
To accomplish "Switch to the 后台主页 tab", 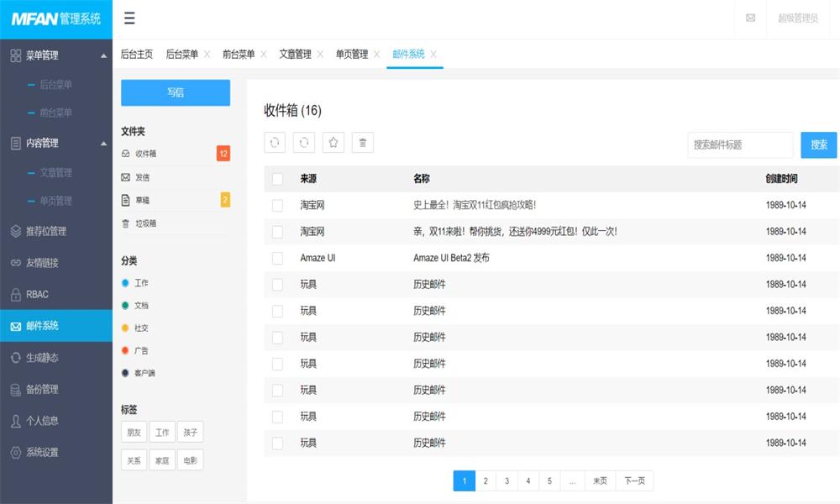I will pyautogui.click(x=137, y=55).
